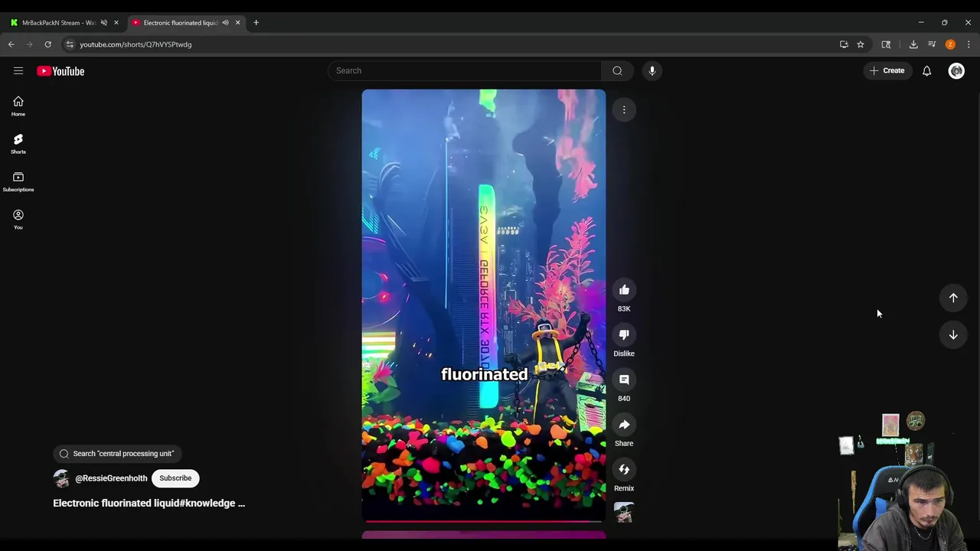Open YouTube notifications bell
Viewport: 980px width, 551px height.
pyautogui.click(x=926, y=70)
